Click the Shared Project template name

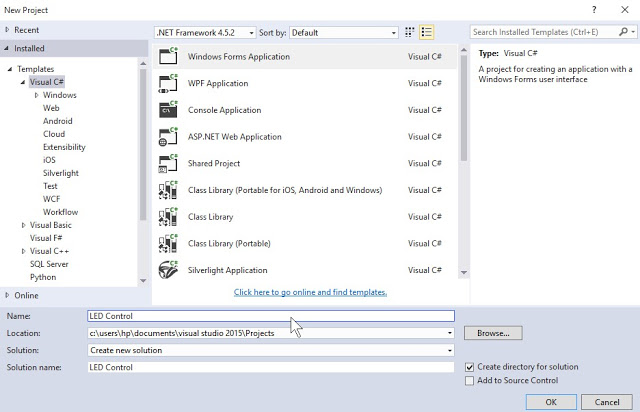tap(214, 163)
